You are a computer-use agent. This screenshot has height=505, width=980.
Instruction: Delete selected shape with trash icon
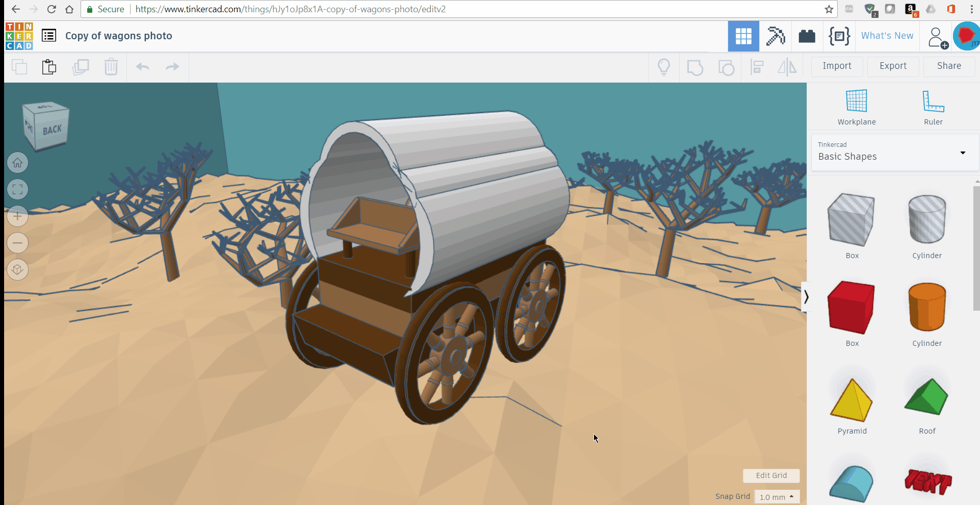pos(111,67)
